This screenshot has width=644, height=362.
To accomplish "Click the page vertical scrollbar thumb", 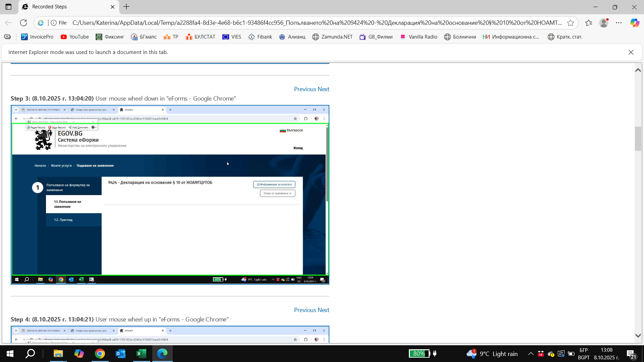I will click(638, 139).
